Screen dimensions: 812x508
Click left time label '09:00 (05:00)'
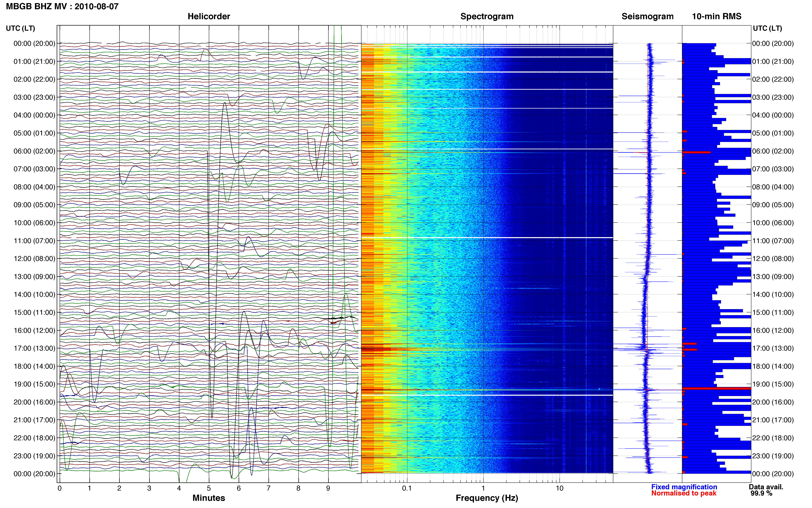click(x=34, y=205)
